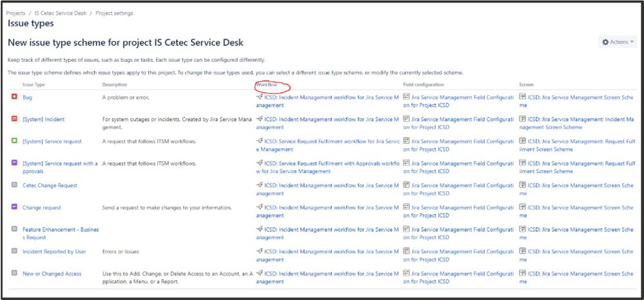
Task: Click the Cetec Change Request icon
Action: [14, 185]
